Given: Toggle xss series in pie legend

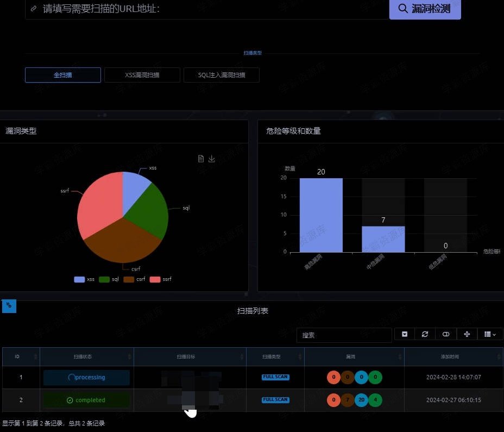Looking at the screenshot, I should [x=84, y=279].
